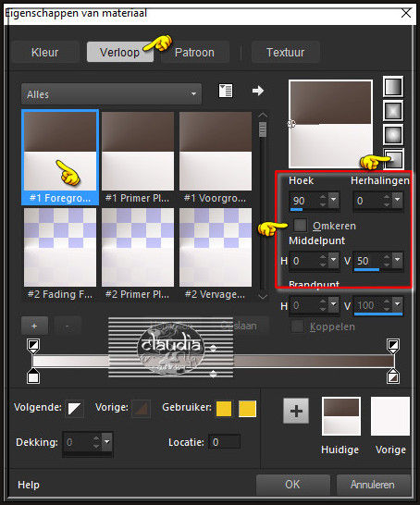Screen dimensions: 420x505
Task: Open the Alles category dropdown
Action: click(111, 94)
